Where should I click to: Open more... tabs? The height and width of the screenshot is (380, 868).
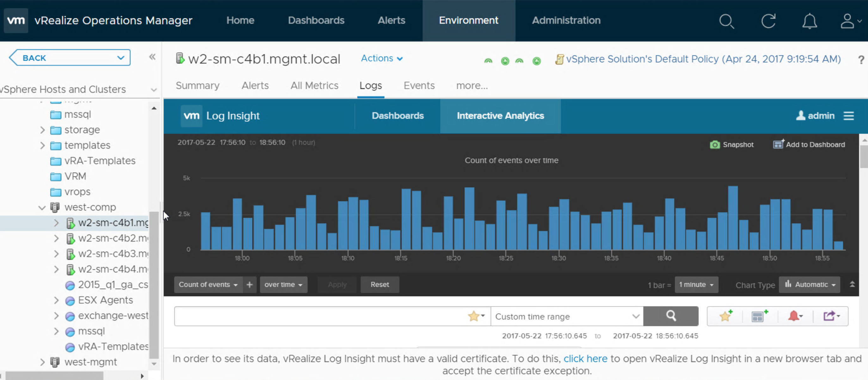tap(472, 86)
